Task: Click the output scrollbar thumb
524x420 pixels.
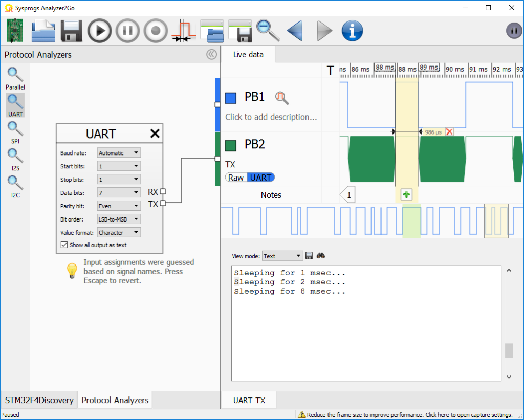Action: 509,350
